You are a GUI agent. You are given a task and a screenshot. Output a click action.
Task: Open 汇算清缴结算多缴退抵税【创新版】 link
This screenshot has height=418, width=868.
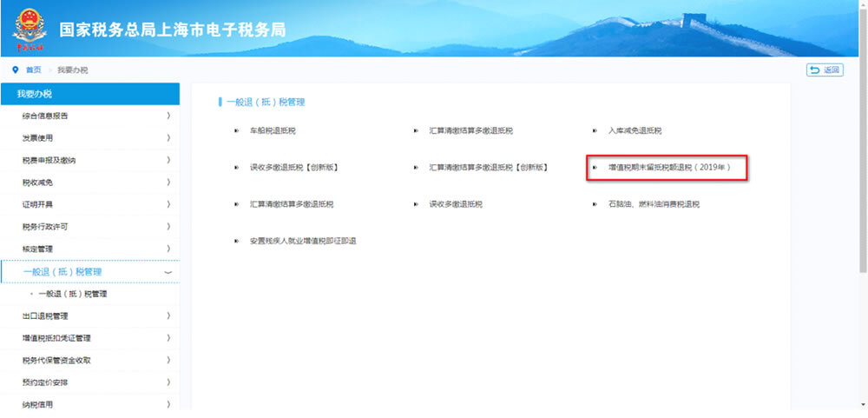(488, 168)
